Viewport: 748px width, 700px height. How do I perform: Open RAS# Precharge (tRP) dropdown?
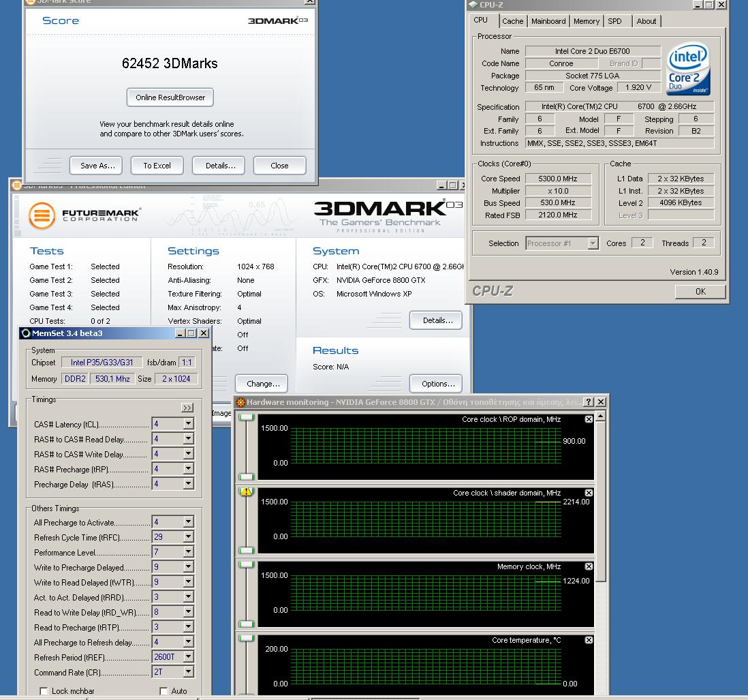coord(189,468)
